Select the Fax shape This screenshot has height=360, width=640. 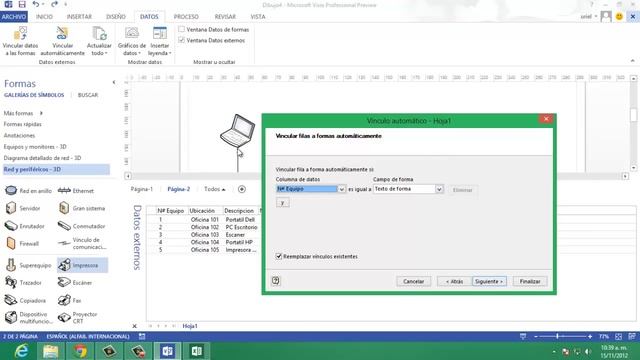click(x=70, y=300)
